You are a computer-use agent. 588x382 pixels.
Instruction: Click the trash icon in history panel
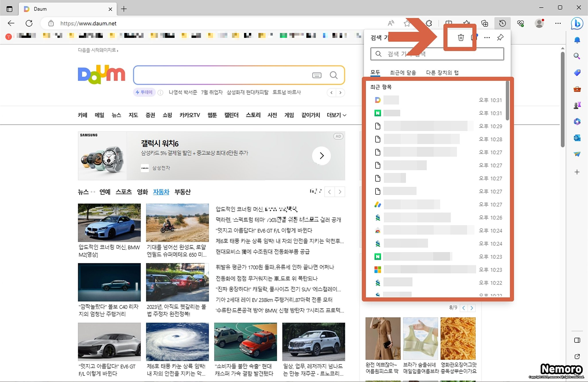click(461, 38)
